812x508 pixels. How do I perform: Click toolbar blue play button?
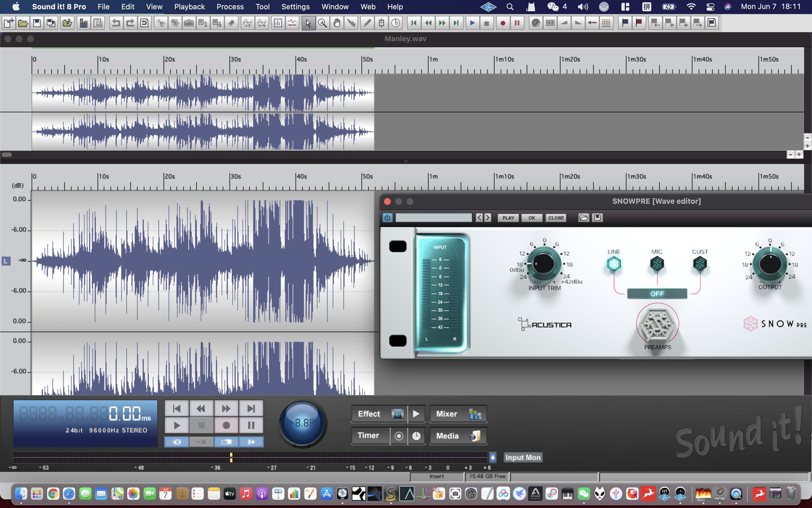(x=472, y=23)
